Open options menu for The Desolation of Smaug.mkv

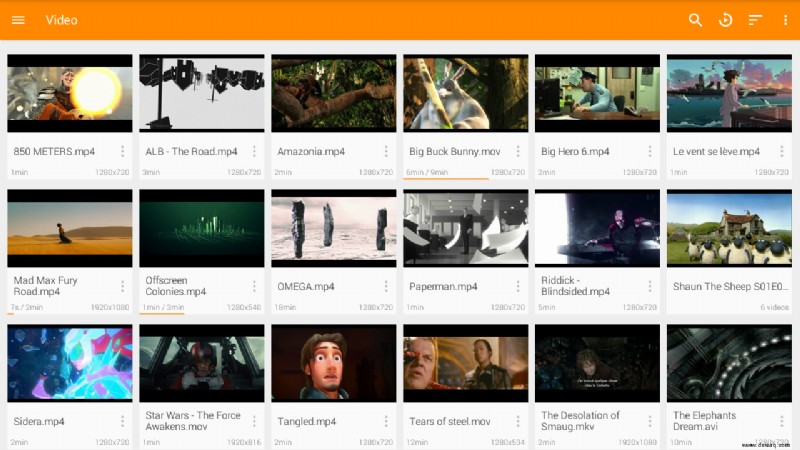click(x=650, y=421)
